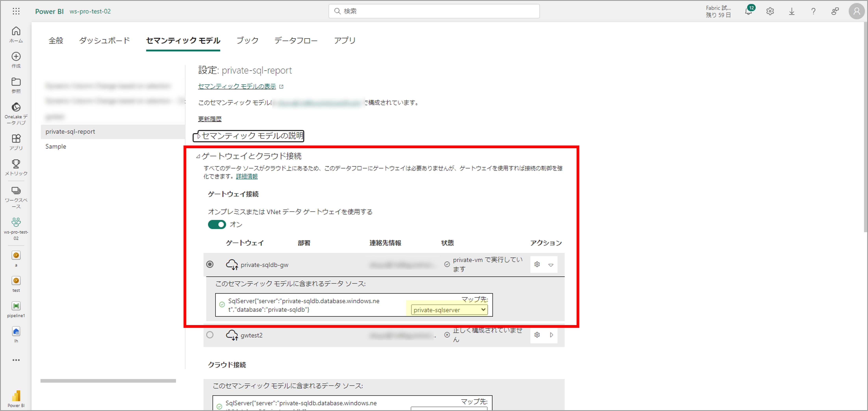The width and height of the screenshot is (868, 411).
Task: Open item 'test' in sidebar
Action: click(x=16, y=284)
